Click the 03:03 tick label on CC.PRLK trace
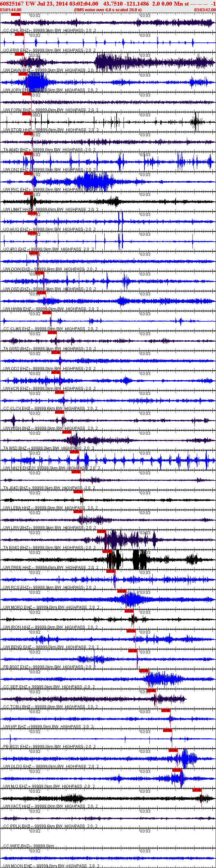 pos(145,811)
